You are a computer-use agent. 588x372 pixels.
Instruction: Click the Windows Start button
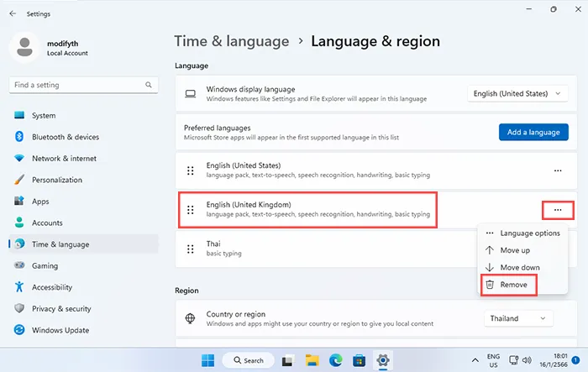[207, 360]
